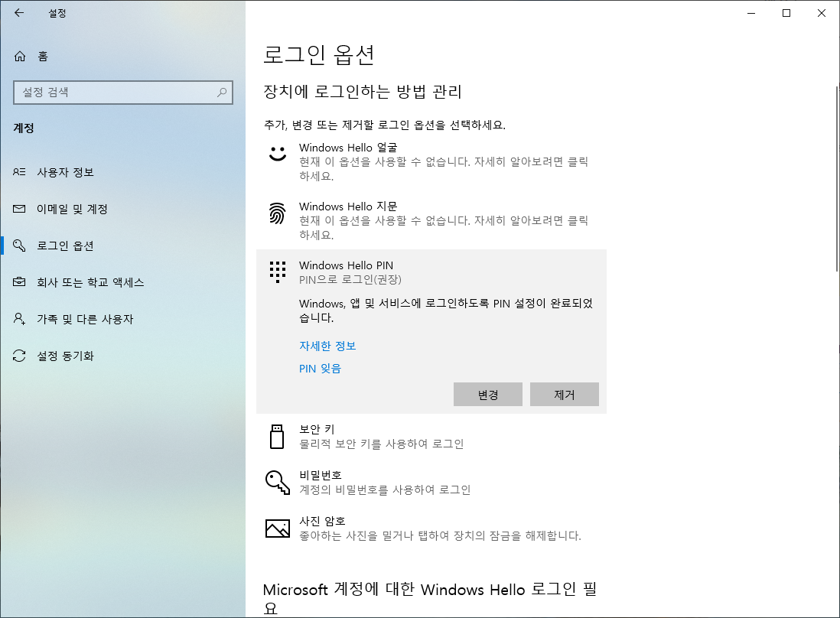This screenshot has height=618, width=840.
Task: Click the envelope icon for 이메일 및 계정
Action: click(19, 209)
